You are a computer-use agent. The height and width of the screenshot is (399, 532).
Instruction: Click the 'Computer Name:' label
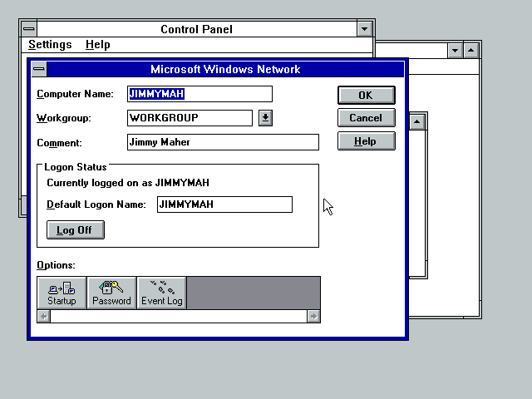[75, 94]
